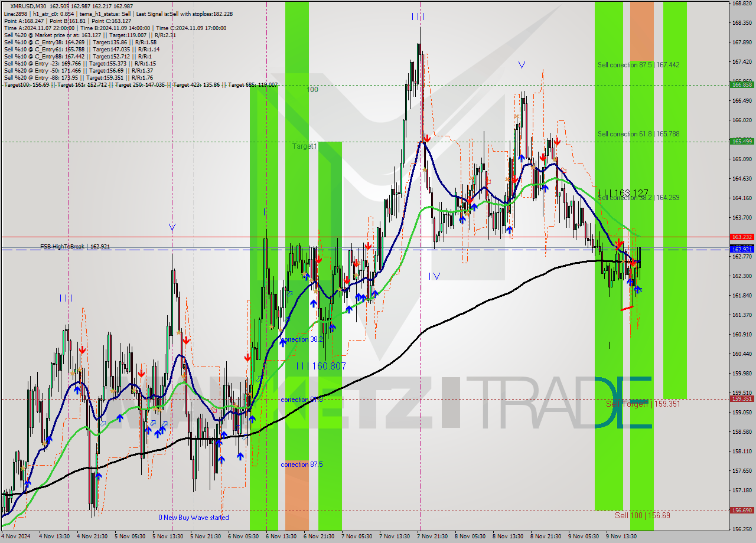
Task: Select the 'Target100: 156.69' targets line
Action: [141, 85]
